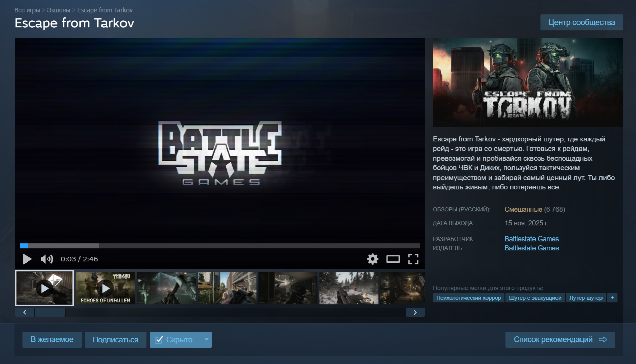Enter fullscreen video mode

pos(413,259)
